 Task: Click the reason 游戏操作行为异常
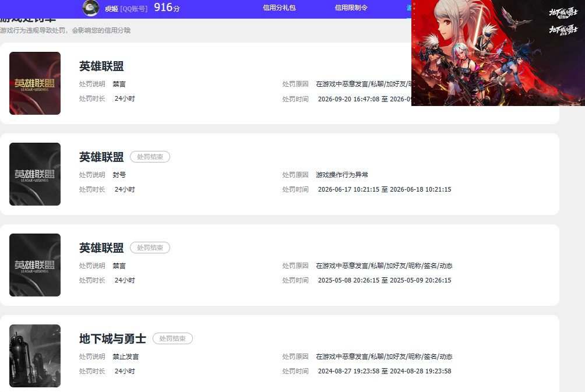coord(342,175)
